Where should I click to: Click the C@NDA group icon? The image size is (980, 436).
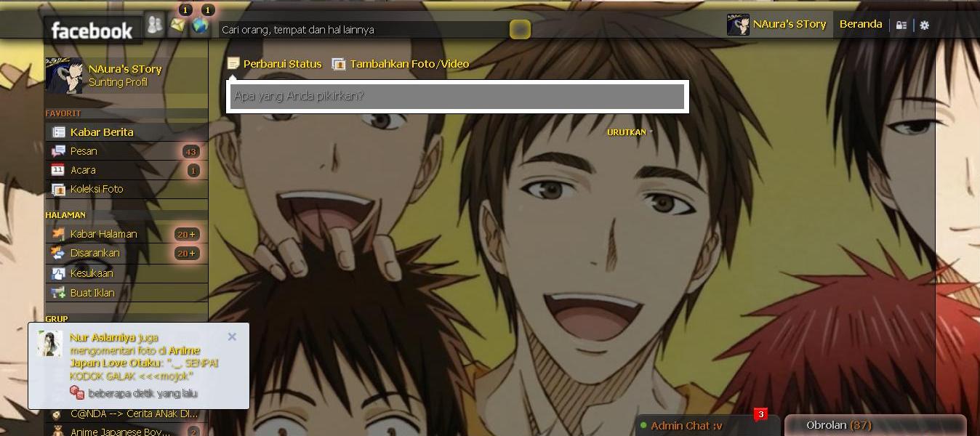(x=57, y=414)
